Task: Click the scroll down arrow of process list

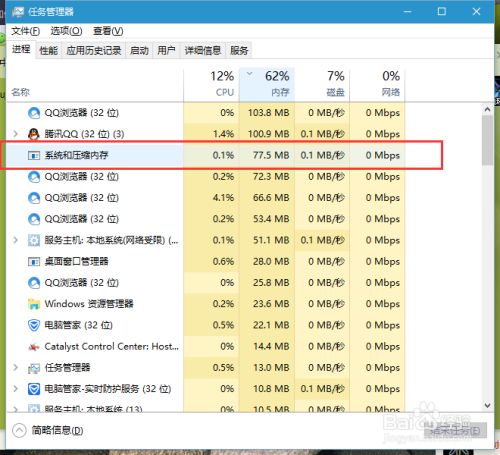Action: click(487, 405)
